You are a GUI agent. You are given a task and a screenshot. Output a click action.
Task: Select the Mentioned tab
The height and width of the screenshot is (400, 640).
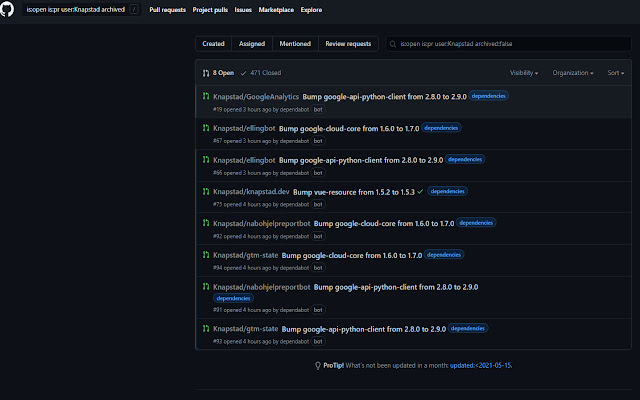pyautogui.click(x=295, y=44)
